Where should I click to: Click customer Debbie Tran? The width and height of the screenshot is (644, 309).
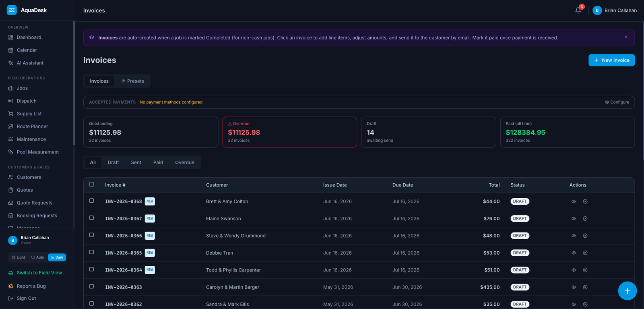[x=219, y=253]
